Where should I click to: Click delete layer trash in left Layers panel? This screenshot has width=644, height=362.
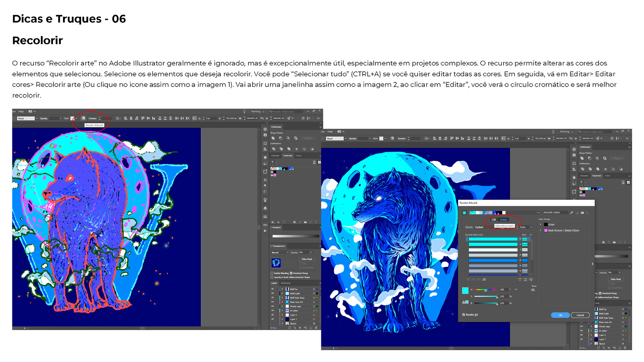[316, 328]
